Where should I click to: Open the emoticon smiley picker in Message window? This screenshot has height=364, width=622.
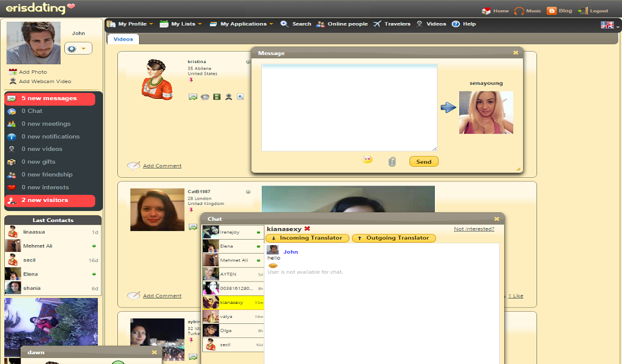click(x=367, y=160)
